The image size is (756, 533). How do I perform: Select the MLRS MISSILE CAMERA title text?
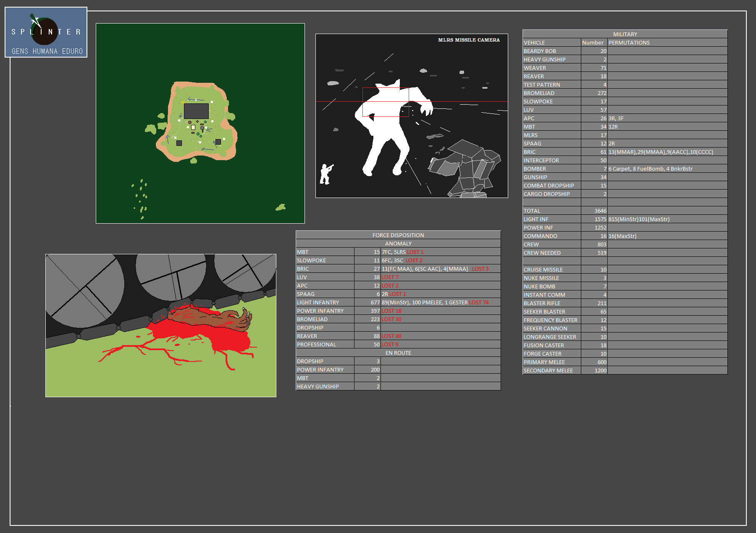coord(469,40)
